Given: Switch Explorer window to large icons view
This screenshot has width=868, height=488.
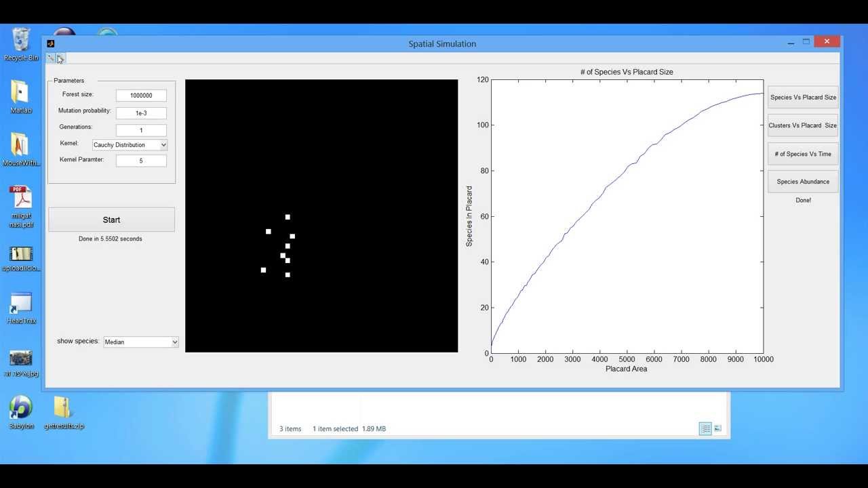Looking at the screenshot, I should point(717,428).
